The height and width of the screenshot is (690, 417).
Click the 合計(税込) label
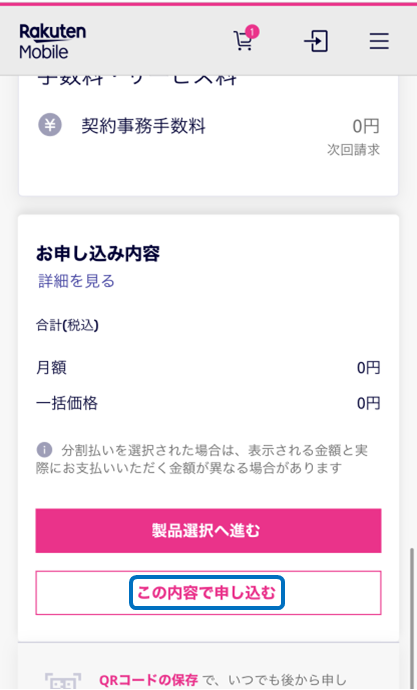pyautogui.click(x=67, y=326)
